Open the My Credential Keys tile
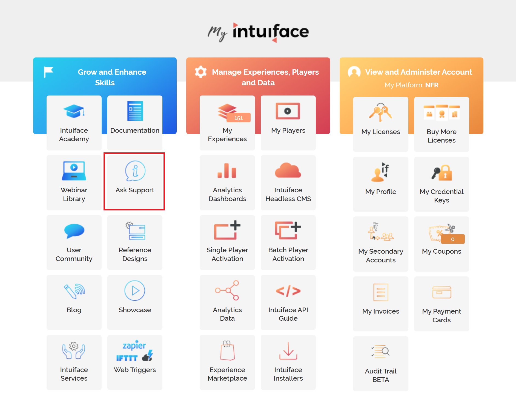This screenshot has width=516, height=420. click(x=442, y=184)
